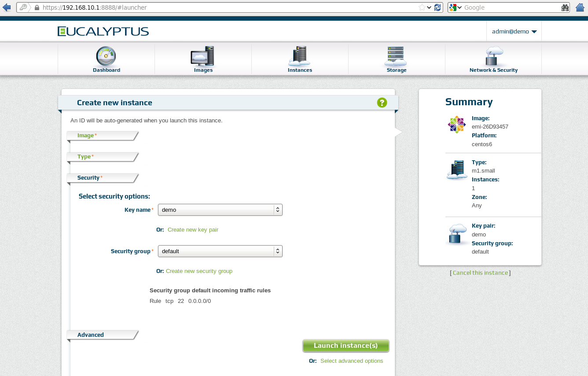Click the CentOS image icon in Summary
The height and width of the screenshot is (376, 588).
(456, 125)
